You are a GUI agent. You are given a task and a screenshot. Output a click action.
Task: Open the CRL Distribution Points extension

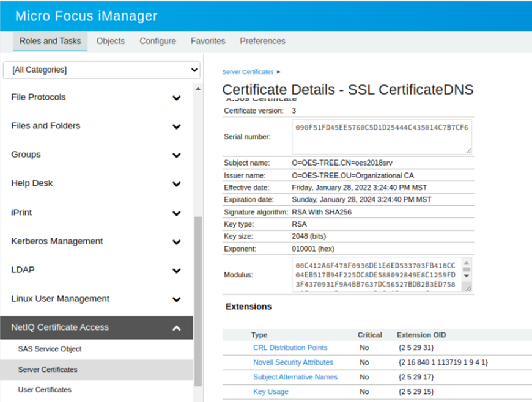(290, 348)
